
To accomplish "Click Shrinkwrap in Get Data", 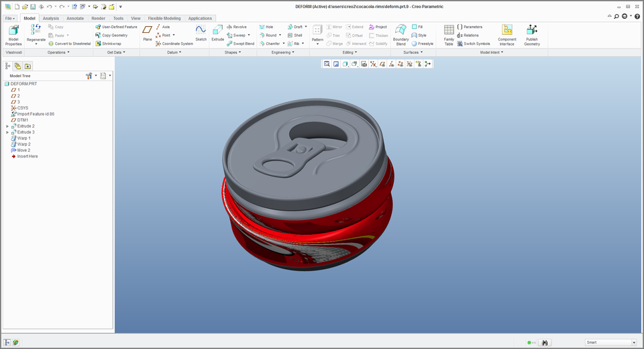I will pyautogui.click(x=109, y=44).
